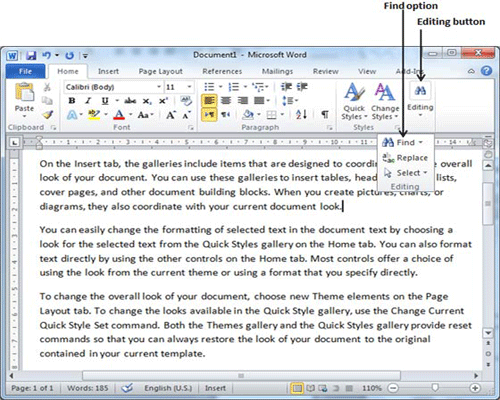Click the Grow Font icon
Image resolution: width=500 pixels, height=400 pixels.
tap(171, 115)
